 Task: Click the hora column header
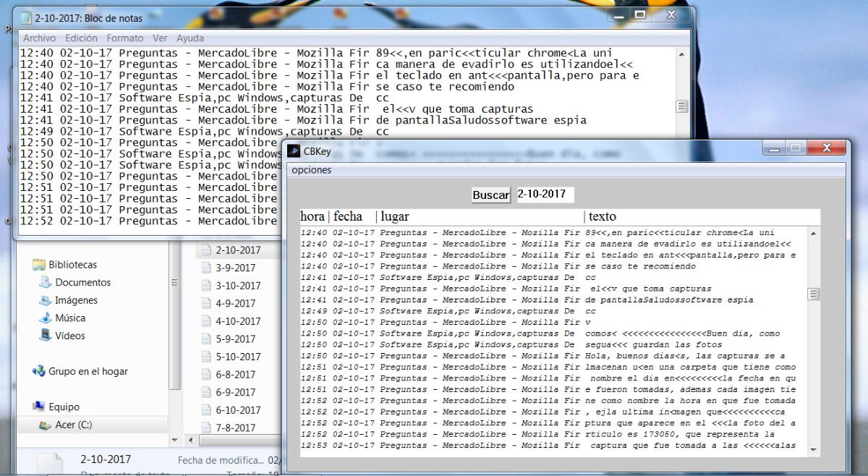(313, 216)
